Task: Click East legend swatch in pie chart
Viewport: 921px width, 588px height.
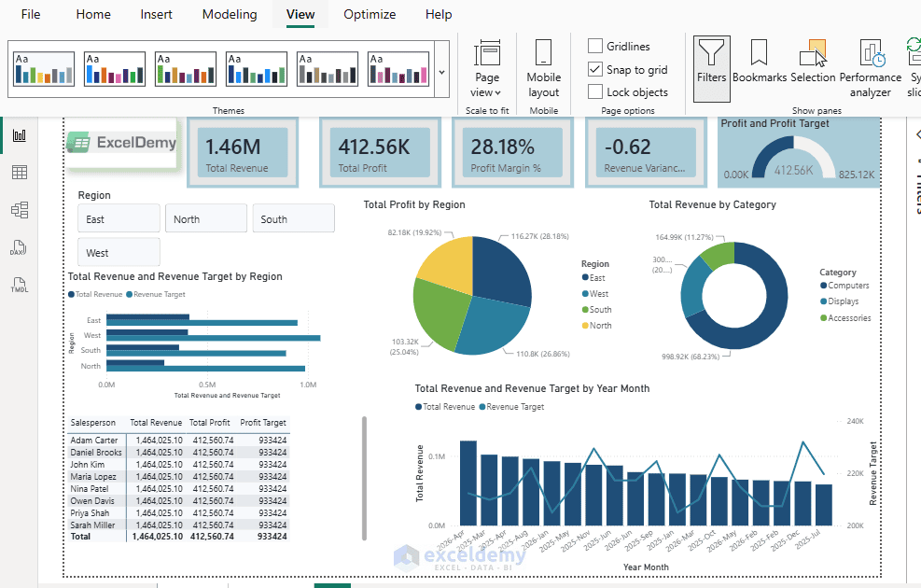Action: (x=585, y=277)
